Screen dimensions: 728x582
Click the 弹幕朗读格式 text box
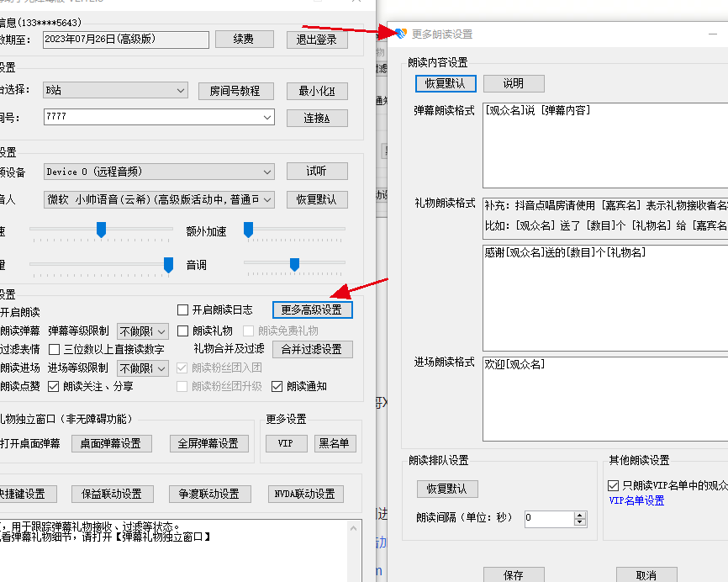pos(605,145)
